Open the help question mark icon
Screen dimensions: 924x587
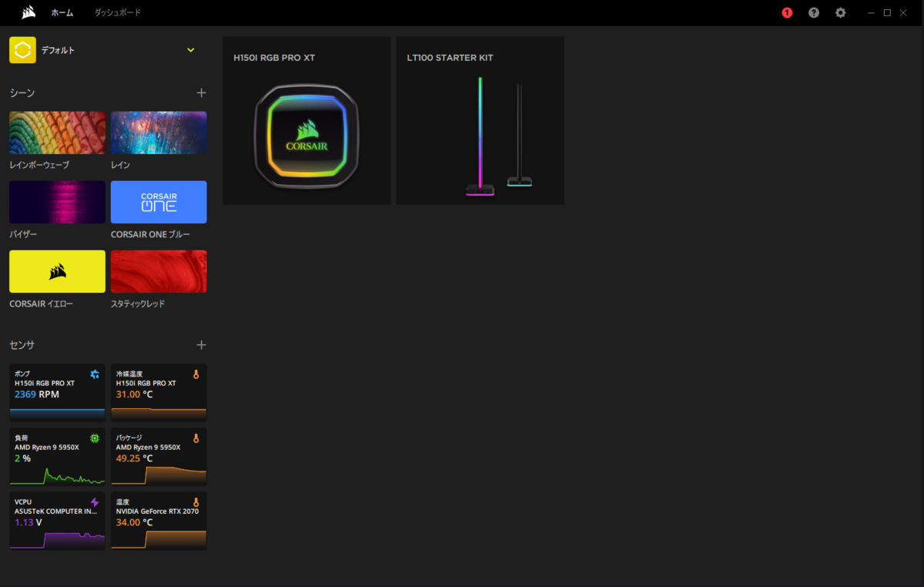pyautogui.click(x=814, y=13)
